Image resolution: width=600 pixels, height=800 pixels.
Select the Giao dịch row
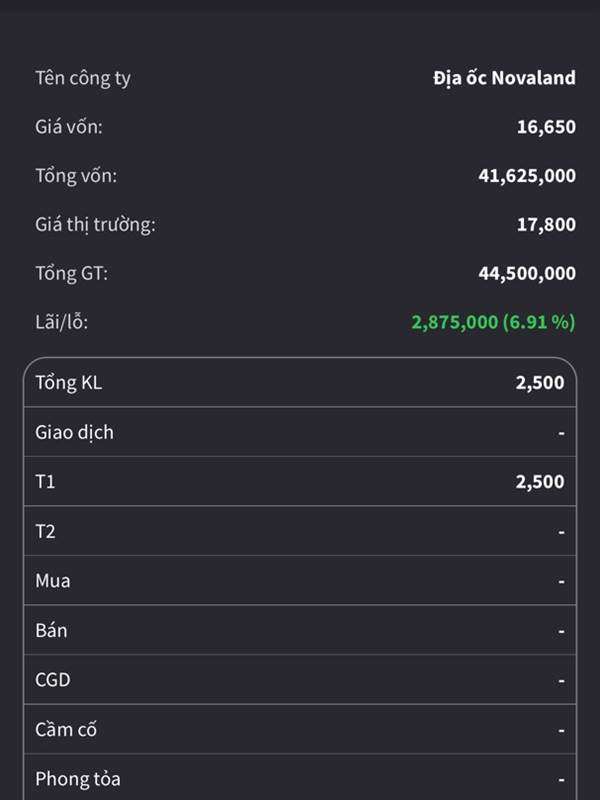pos(300,432)
